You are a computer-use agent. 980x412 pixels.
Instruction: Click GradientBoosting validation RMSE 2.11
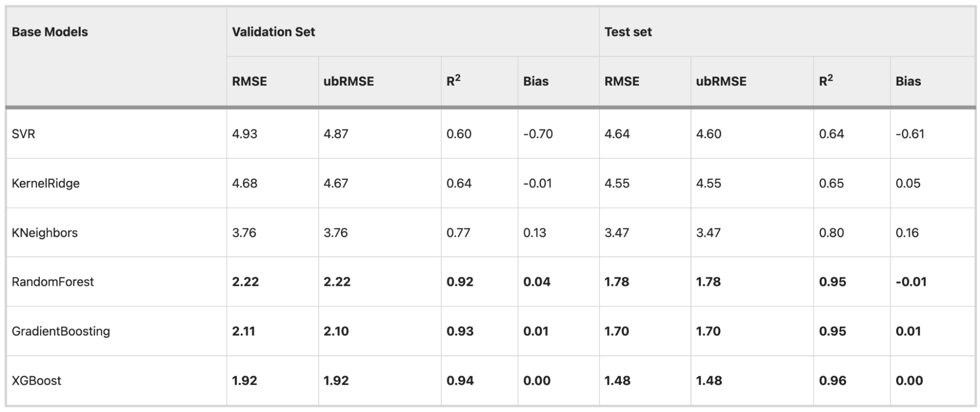pos(244,331)
